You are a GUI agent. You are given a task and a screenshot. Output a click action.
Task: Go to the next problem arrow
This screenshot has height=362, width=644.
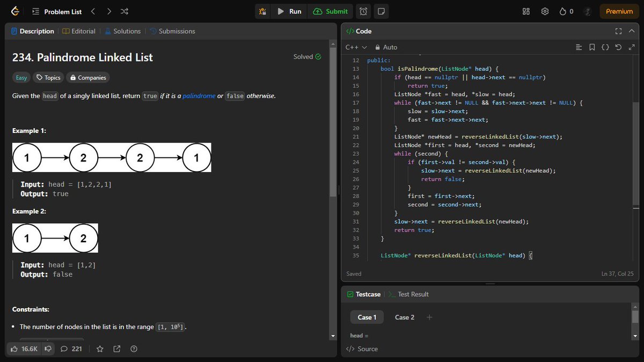(109, 11)
